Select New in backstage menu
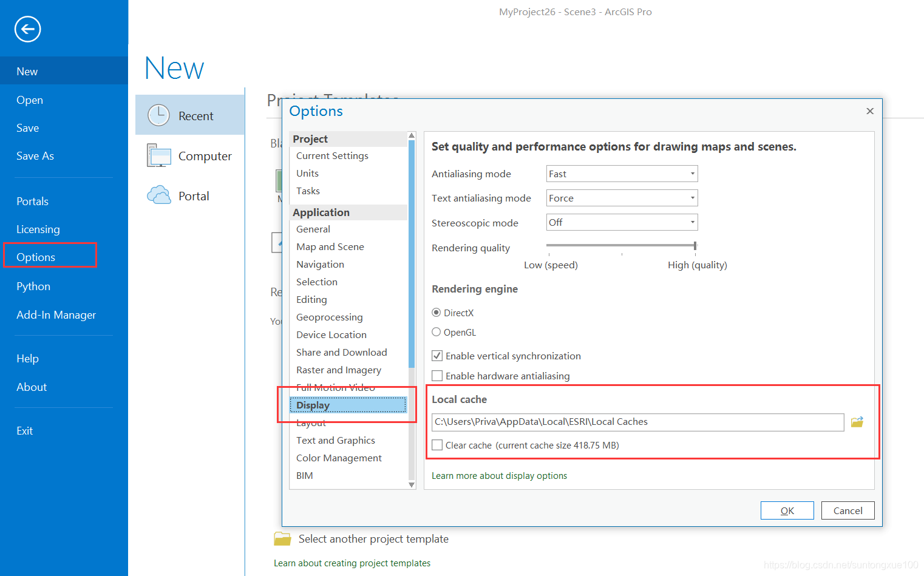 coord(64,71)
